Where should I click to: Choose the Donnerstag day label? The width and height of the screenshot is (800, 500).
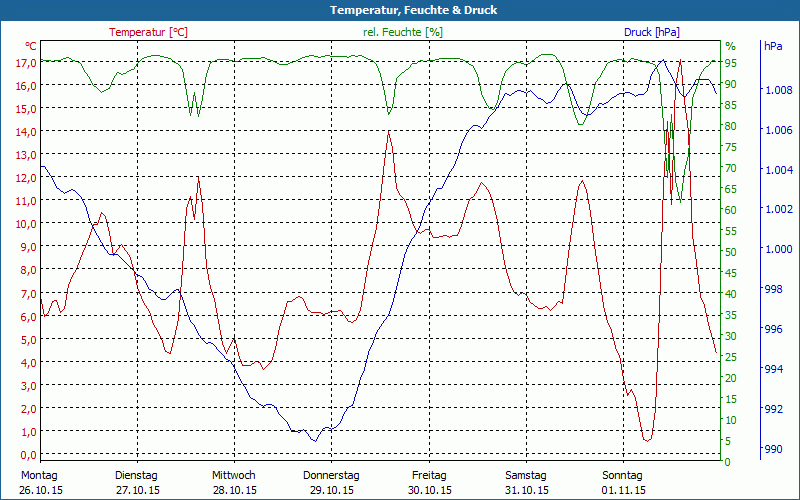(x=331, y=475)
